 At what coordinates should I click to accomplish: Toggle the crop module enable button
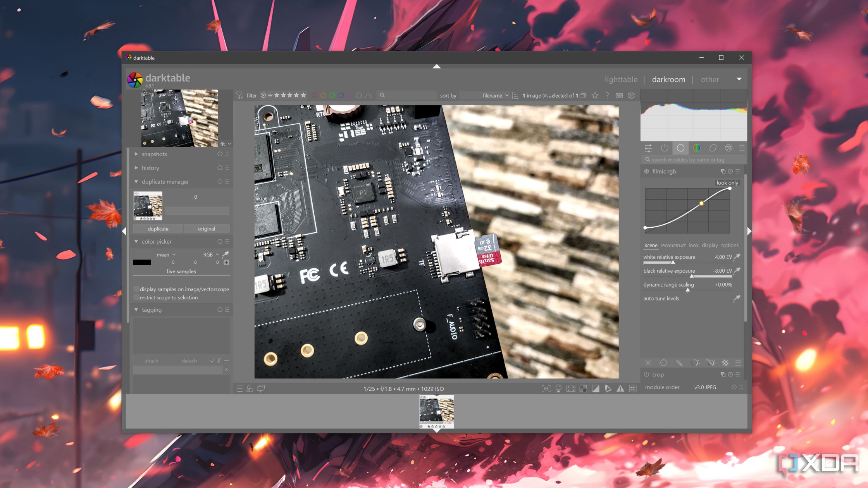click(x=648, y=374)
